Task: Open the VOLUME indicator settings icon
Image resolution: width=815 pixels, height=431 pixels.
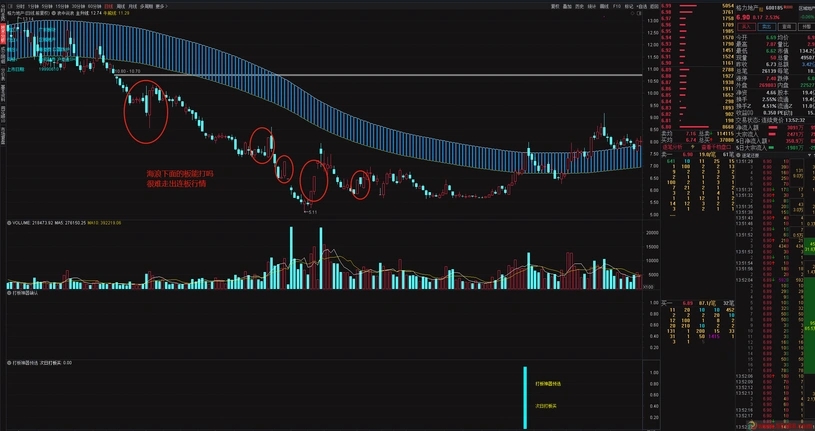Action: (9, 222)
